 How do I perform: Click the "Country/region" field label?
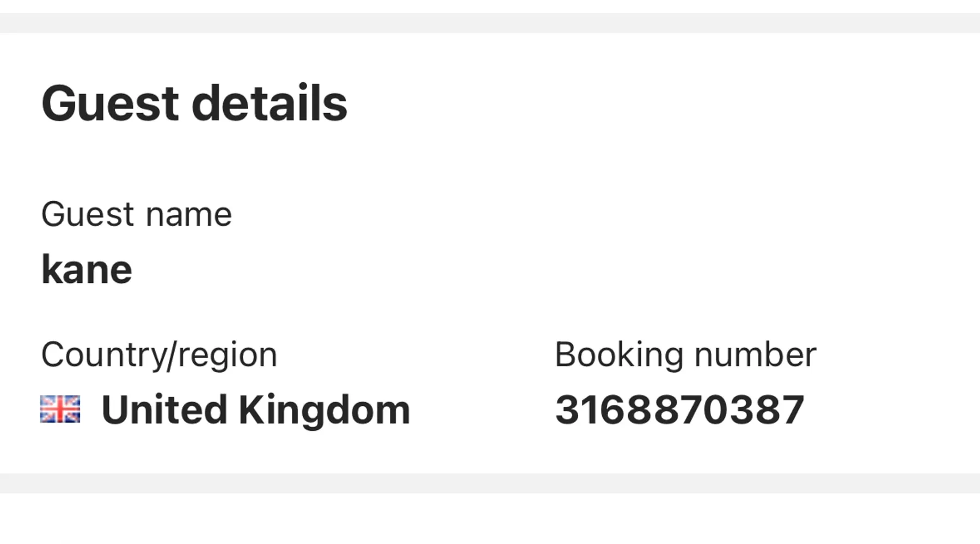159,355
